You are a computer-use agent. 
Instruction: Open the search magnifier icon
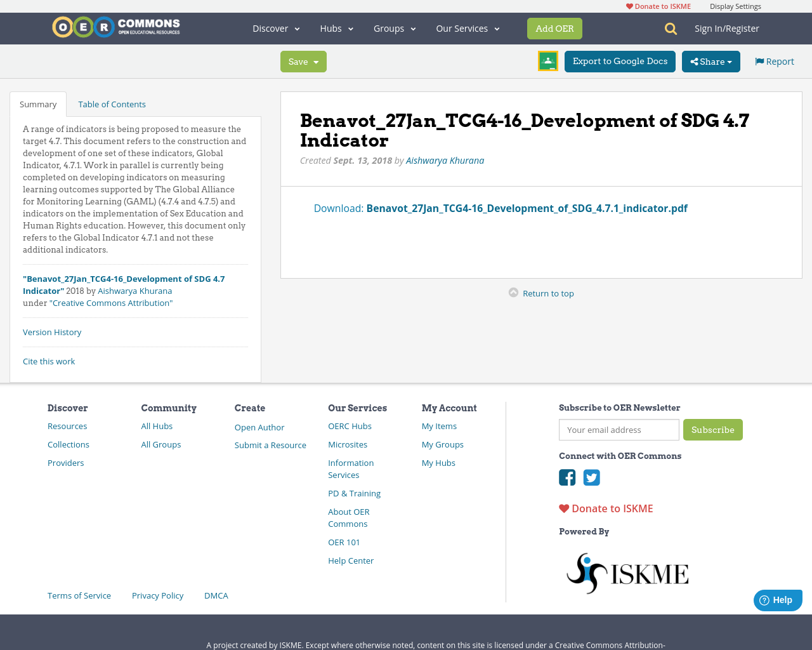pyautogui.click(x=671, y=29)
